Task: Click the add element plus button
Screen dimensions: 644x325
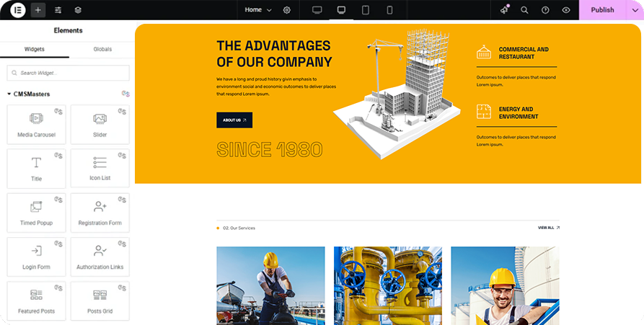Action: click(38, 10)
